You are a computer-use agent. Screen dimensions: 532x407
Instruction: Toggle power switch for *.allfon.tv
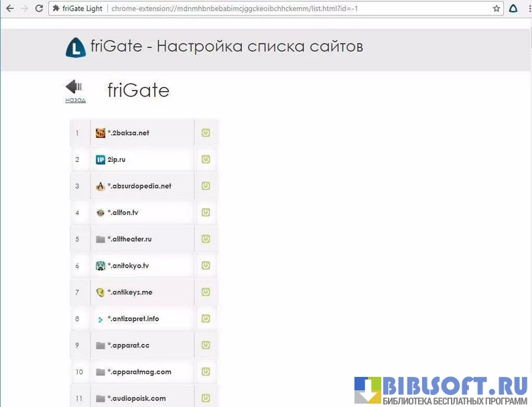(206, 212)
